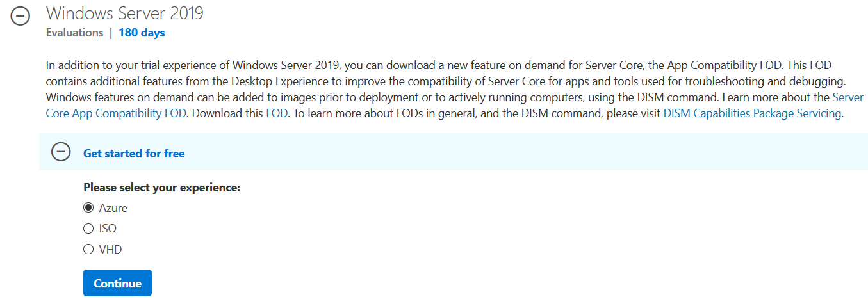868x306 pixels.
Task: Select the Azure radio button
Action: coord(88,208)
